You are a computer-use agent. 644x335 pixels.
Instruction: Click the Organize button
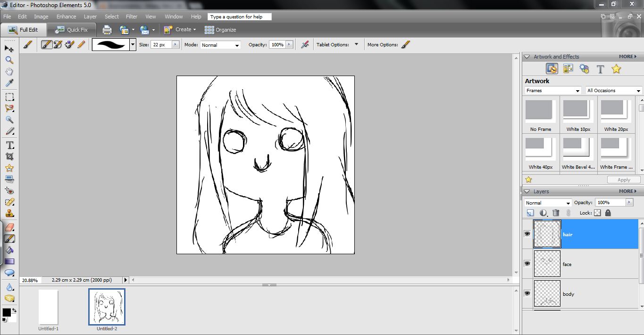[220, 30]
